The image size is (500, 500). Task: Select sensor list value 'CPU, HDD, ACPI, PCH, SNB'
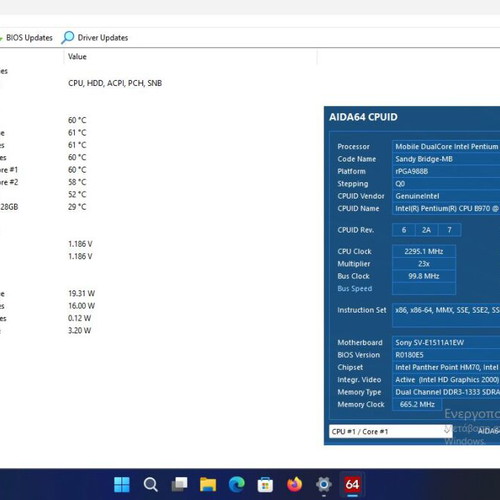115,83
